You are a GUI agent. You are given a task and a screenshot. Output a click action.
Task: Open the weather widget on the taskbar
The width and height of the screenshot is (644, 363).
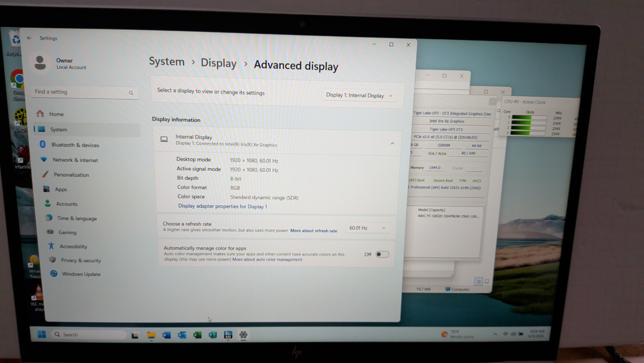tap(458, 334)
